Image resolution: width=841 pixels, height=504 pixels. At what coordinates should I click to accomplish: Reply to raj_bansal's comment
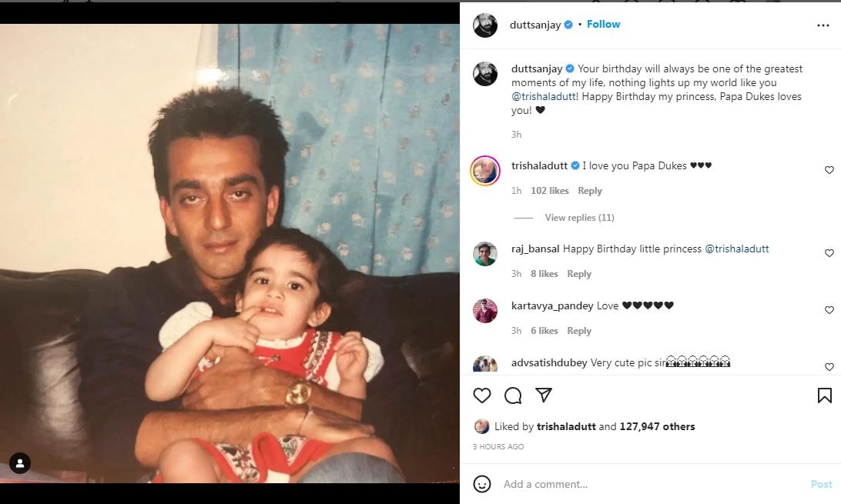578,274
